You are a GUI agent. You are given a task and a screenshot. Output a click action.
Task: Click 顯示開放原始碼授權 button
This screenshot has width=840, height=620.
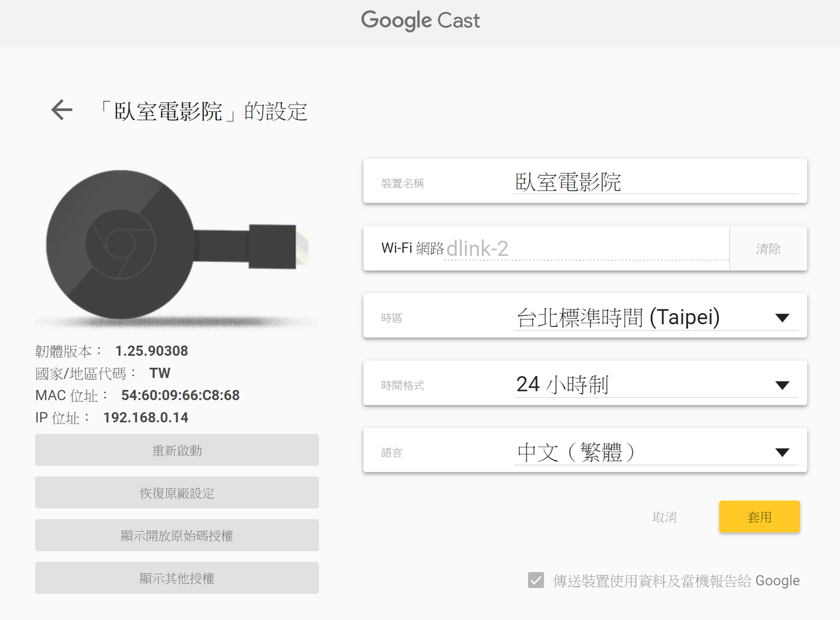[x=177, y=535]
